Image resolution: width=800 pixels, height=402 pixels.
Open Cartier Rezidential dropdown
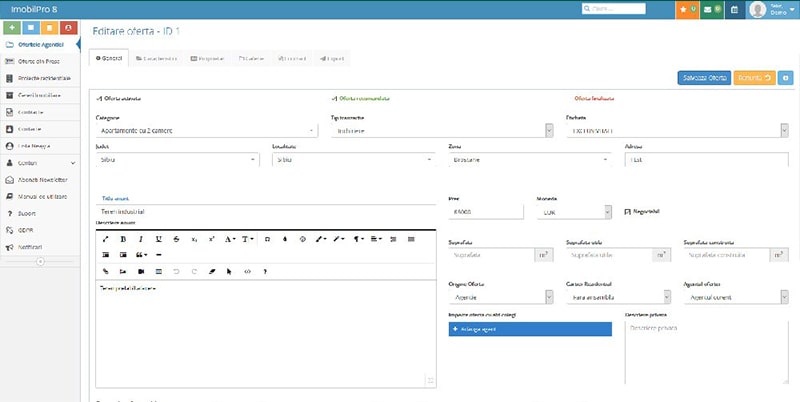[x=618, y=297]
